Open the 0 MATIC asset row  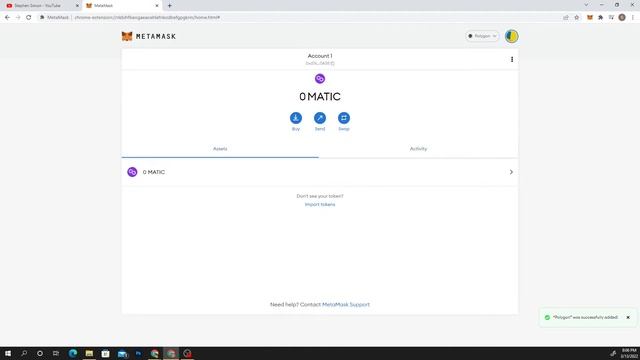point(320,172)
